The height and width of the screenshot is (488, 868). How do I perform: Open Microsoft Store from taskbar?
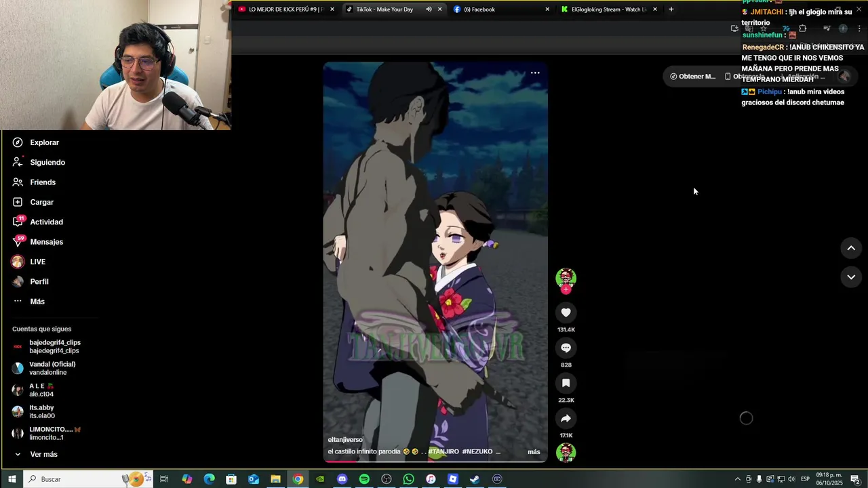coord(231,479)
